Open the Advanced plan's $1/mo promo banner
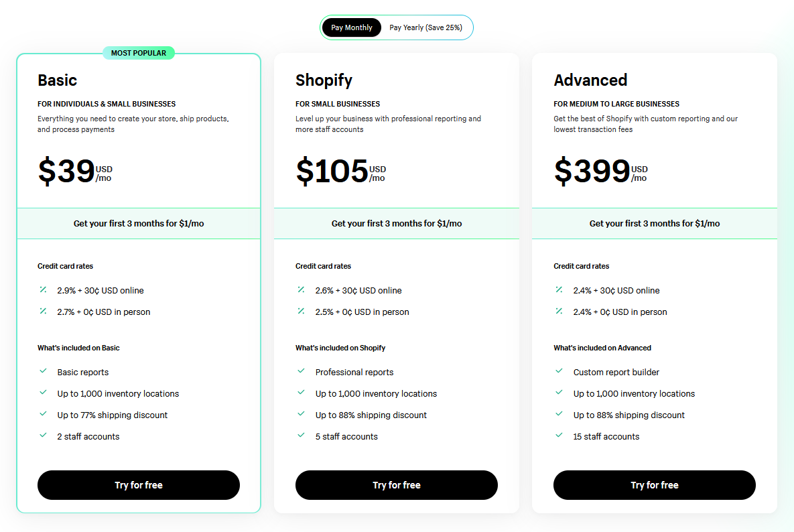Viewport: 794px width, 532px height. tap(654, 223)
